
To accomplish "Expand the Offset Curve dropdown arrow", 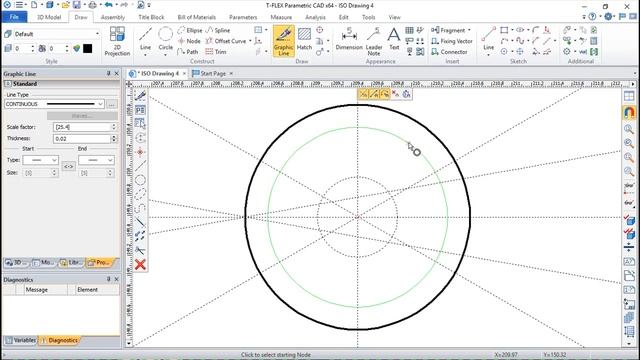I will point(250,41).
